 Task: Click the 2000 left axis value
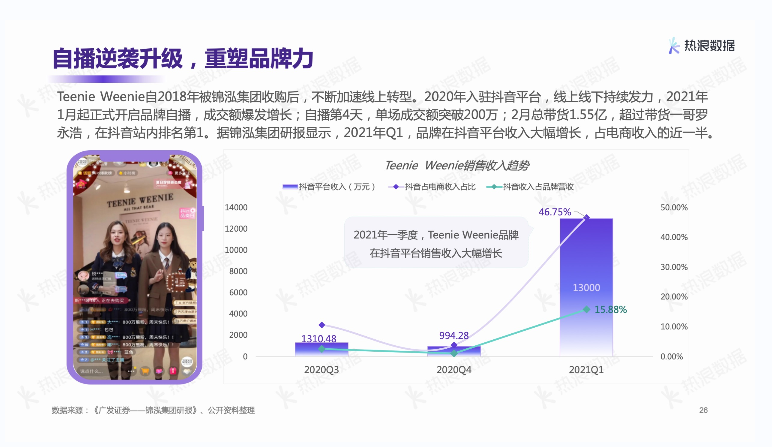coord(238,335)
